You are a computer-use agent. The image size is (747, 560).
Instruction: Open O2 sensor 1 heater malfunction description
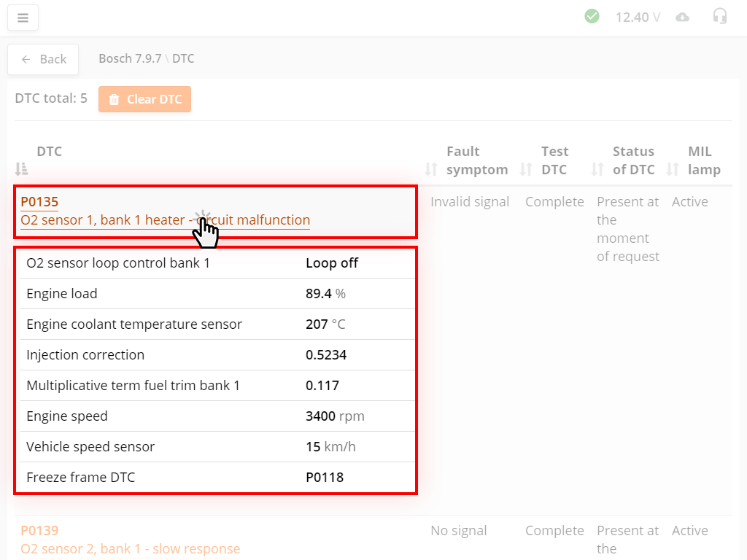[165, 220]
